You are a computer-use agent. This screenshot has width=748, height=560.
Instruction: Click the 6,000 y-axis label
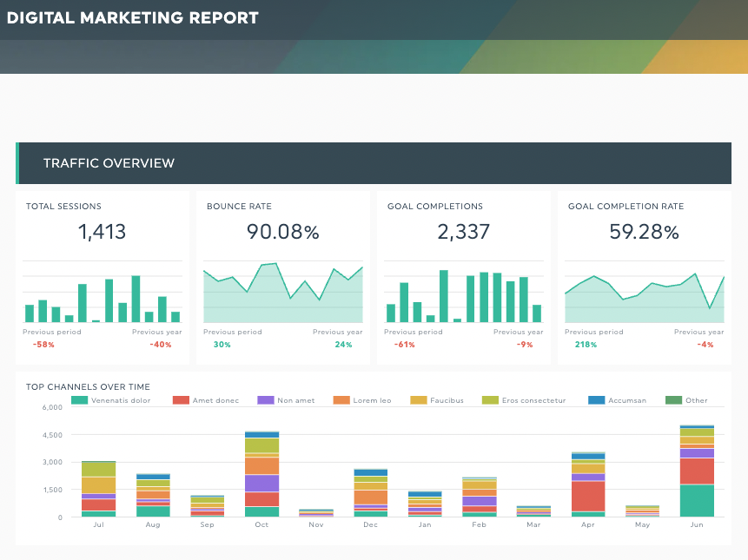[x=52, y=407]
